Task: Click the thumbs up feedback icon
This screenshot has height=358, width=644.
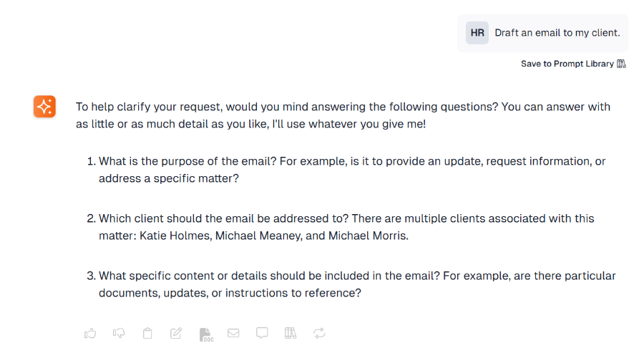Action: pyautogui.click(x=90, y=333)
